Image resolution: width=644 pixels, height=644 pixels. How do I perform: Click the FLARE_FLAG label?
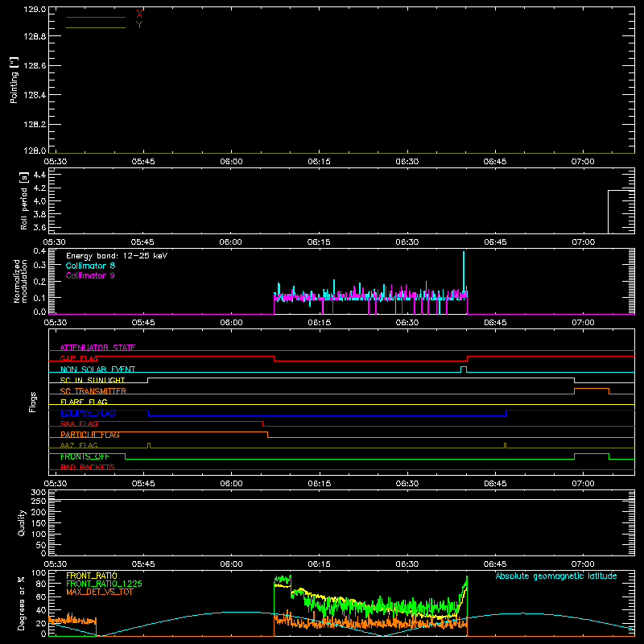point(84,402)
